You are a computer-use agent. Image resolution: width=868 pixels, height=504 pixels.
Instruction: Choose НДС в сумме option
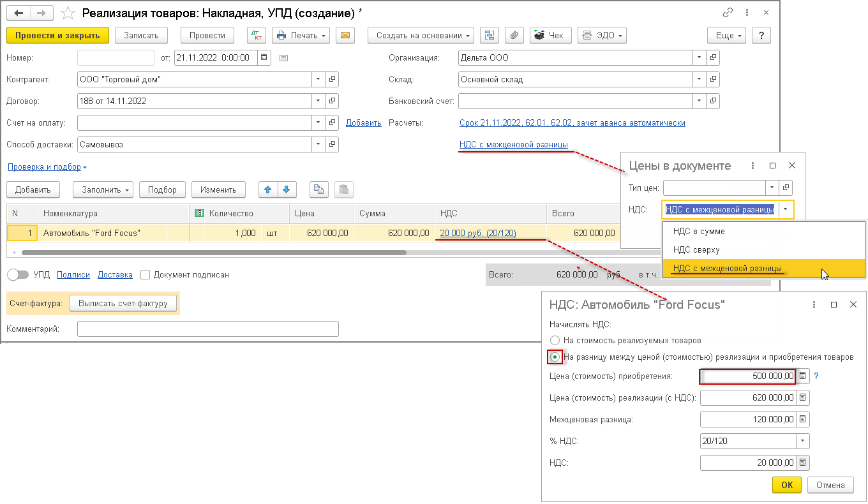click(765, 231)
